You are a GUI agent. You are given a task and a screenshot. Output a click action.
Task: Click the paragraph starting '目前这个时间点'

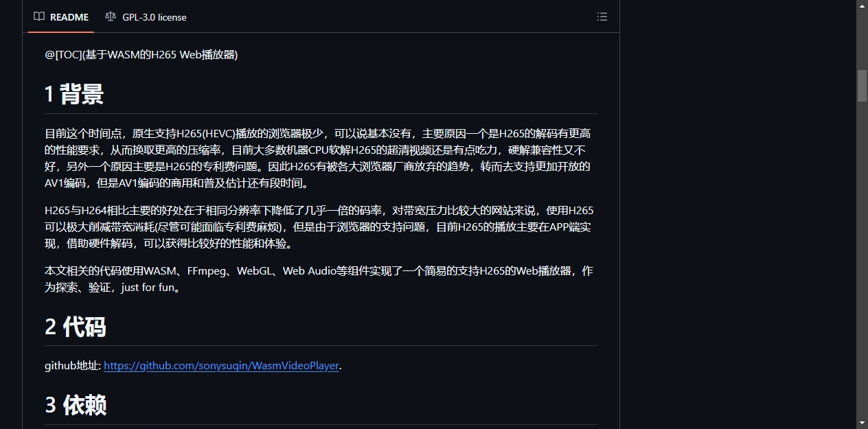319,159
